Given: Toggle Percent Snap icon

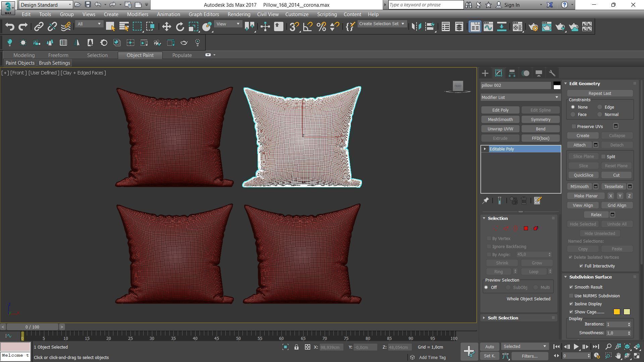Looking at the screenshot, I should click(x=321, y=27).
